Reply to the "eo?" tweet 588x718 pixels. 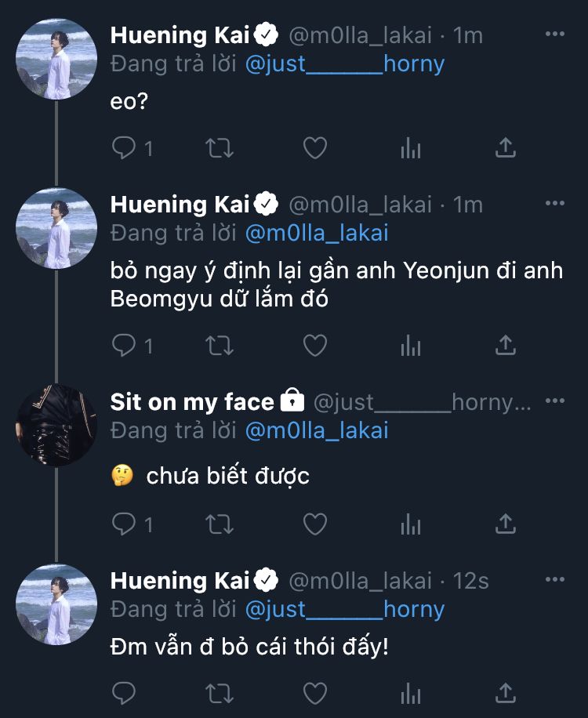(124, 147)
